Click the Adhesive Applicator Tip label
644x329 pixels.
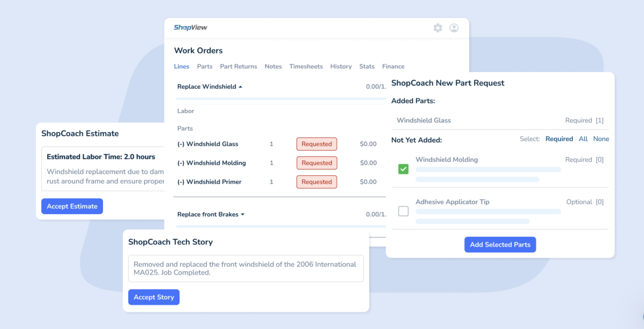coord(453,202)
